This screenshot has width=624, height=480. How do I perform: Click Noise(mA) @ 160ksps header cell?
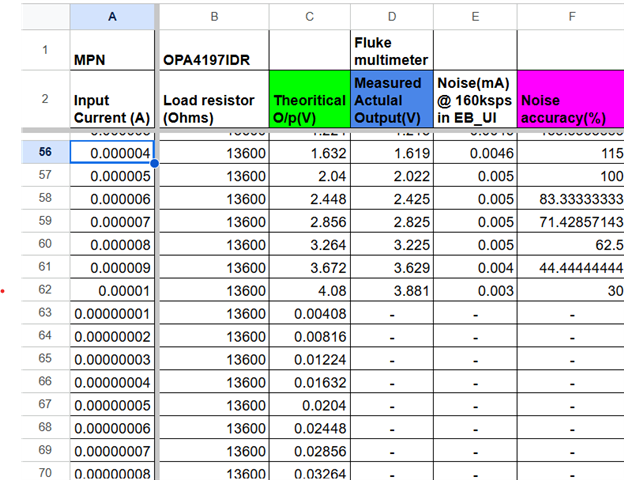coord(475,99)
